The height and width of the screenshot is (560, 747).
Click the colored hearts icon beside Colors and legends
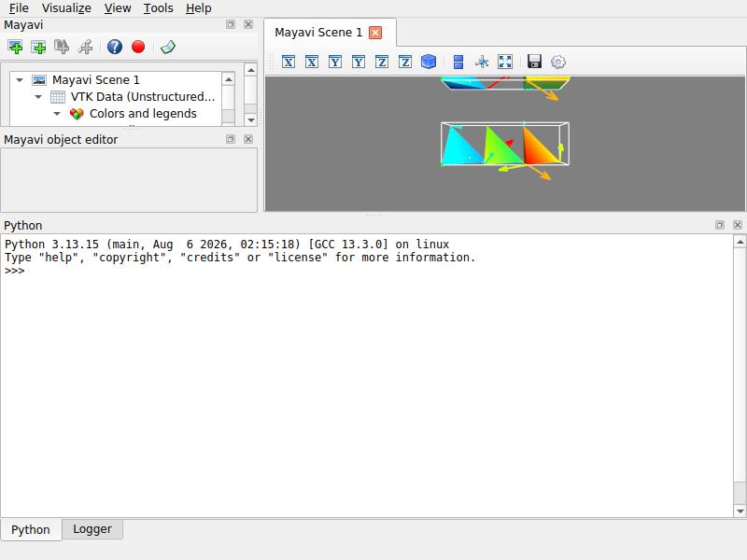pyautogui.click(x=77, y=114)
